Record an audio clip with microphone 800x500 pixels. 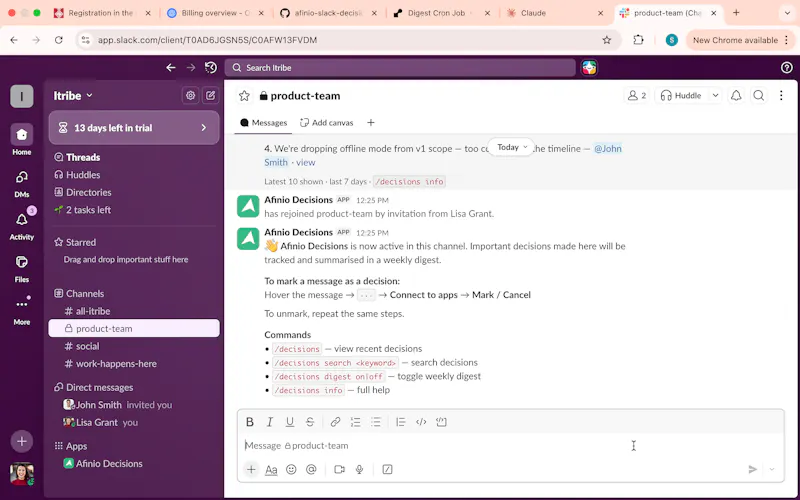[360, 469]
